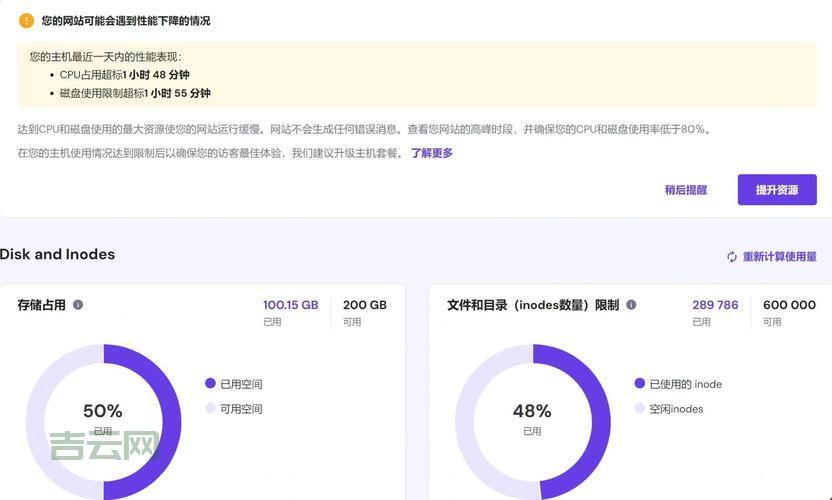Click the 空闲inodes legend label
The image size is (832, 500).
(676, 409)
